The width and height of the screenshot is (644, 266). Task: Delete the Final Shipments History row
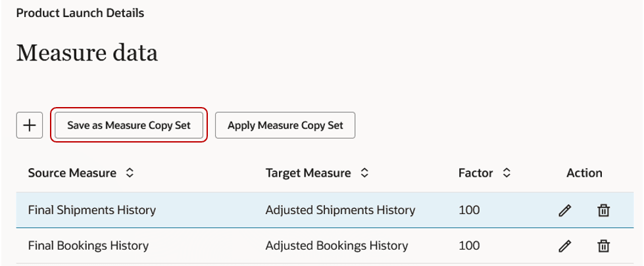point(603,211)
